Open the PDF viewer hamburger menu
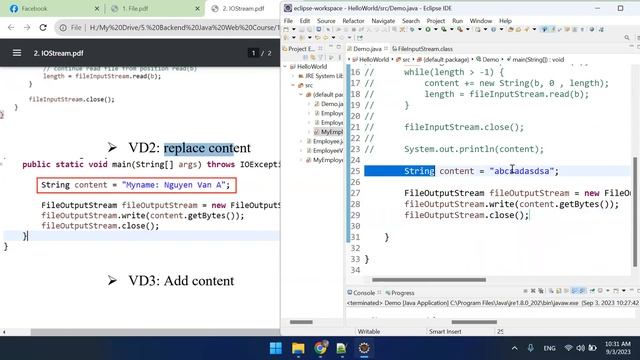This screenshot has height=360, width=640. coord(17,53)
